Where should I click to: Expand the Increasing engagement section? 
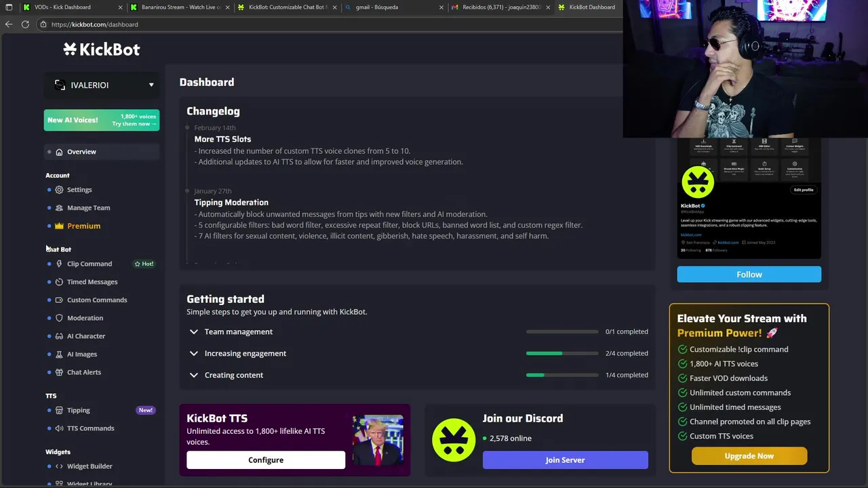click(x=193, y=353)
